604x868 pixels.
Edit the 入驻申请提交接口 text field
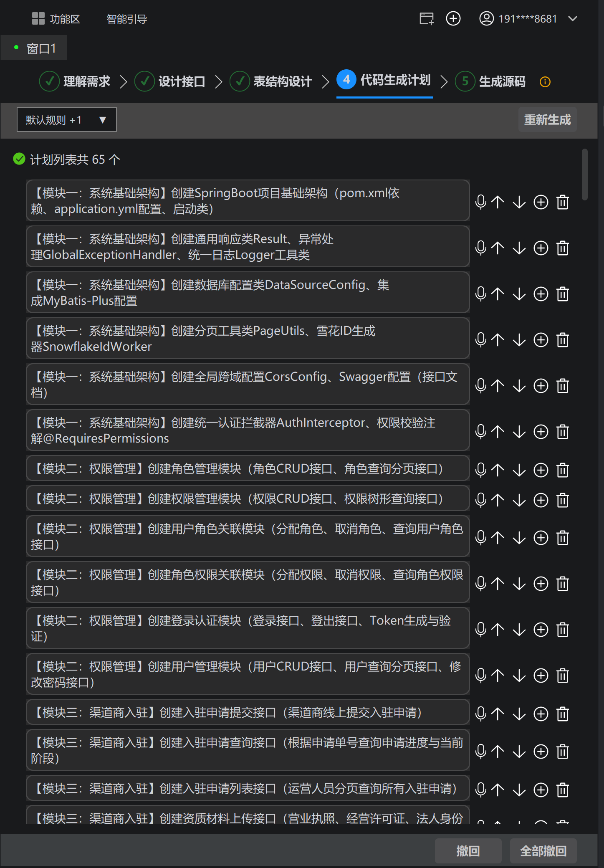(x=248, y=712)
